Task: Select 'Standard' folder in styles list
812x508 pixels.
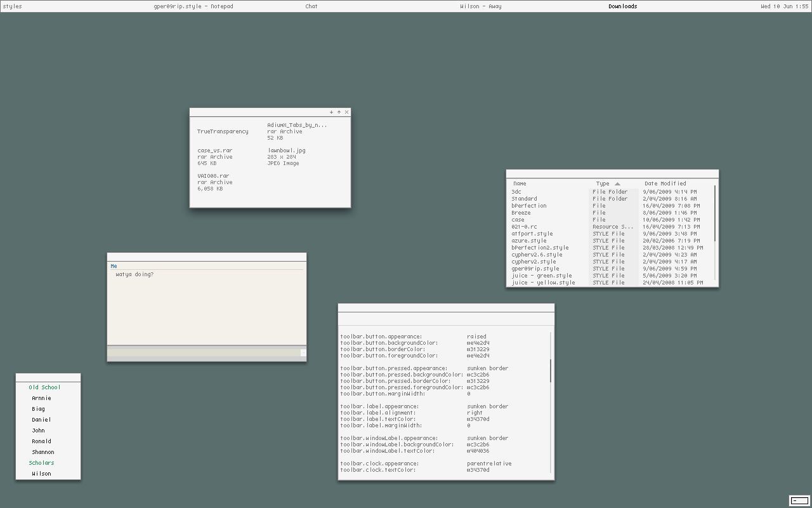Action: (524, 199)
